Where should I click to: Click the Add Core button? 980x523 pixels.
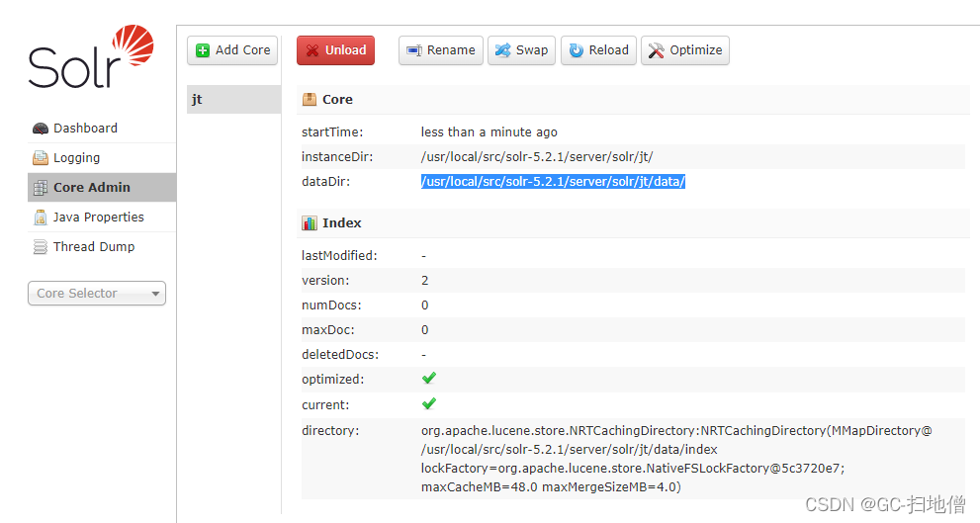click(x=232, y=50)
